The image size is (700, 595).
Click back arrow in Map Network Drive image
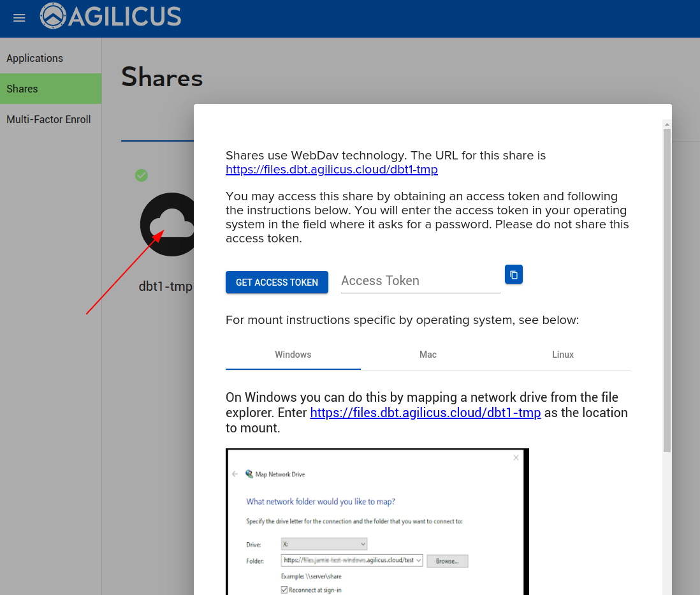[x=235, y=474]
